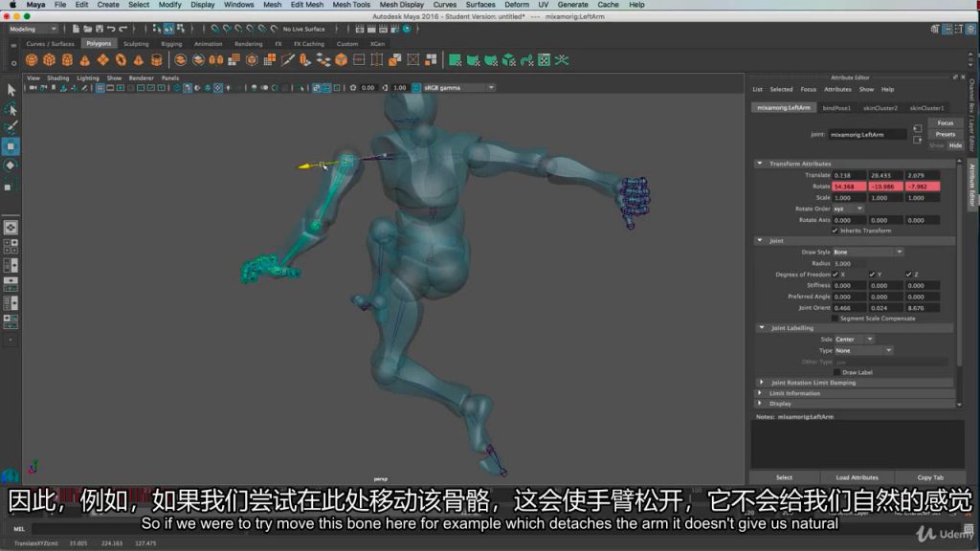Click the Multi-Cut knife shelf icon
Viewport: 980px width, 551px height.
click(x=287, y=60)
